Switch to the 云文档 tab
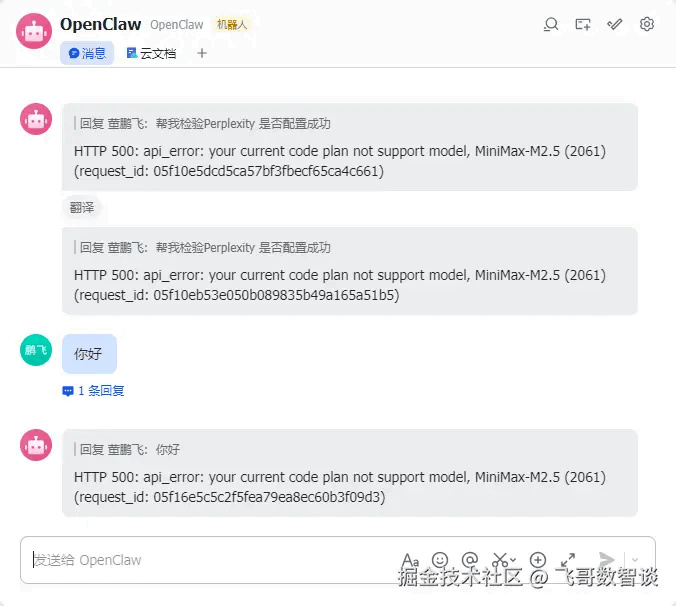This screenshot has width=676, height=606. pyautogui.click(x=151, y=53)
